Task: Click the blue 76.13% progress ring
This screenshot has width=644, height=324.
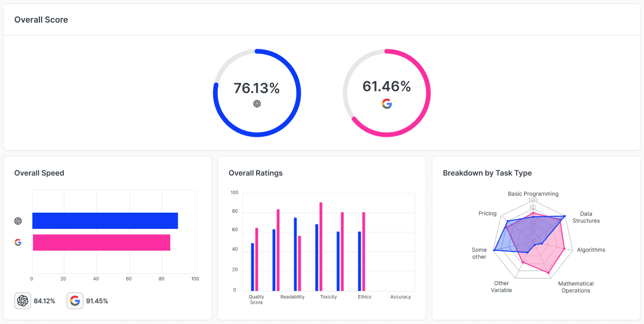Action: pos(257,93)
